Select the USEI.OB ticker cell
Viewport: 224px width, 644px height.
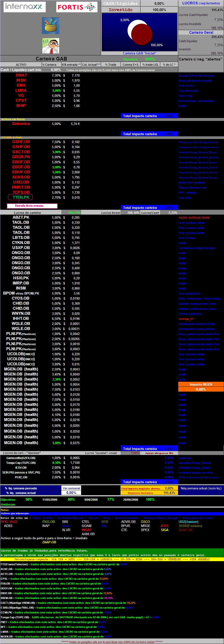(21, 182)
